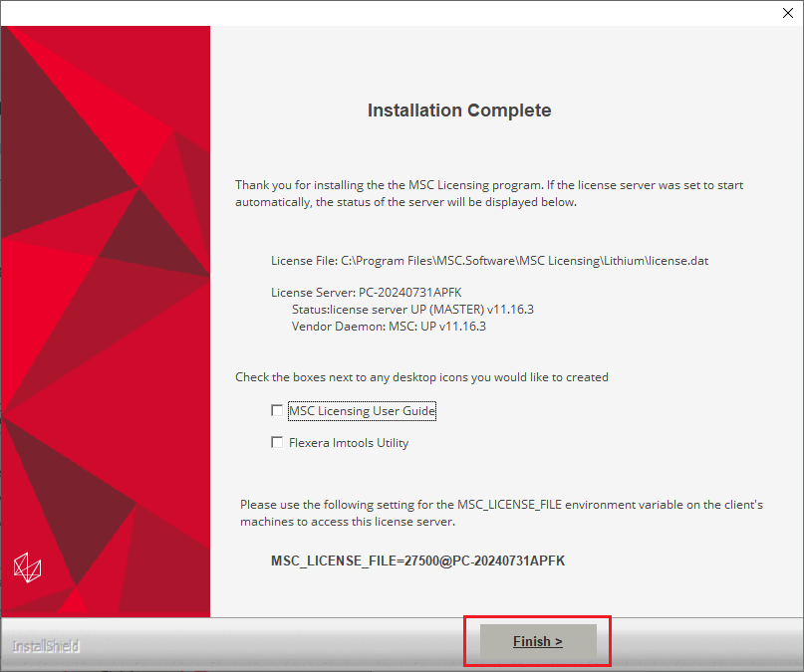Click the Finish button
Image resolution: width=804 pixels, height=672 pixels.
[538, 641]
